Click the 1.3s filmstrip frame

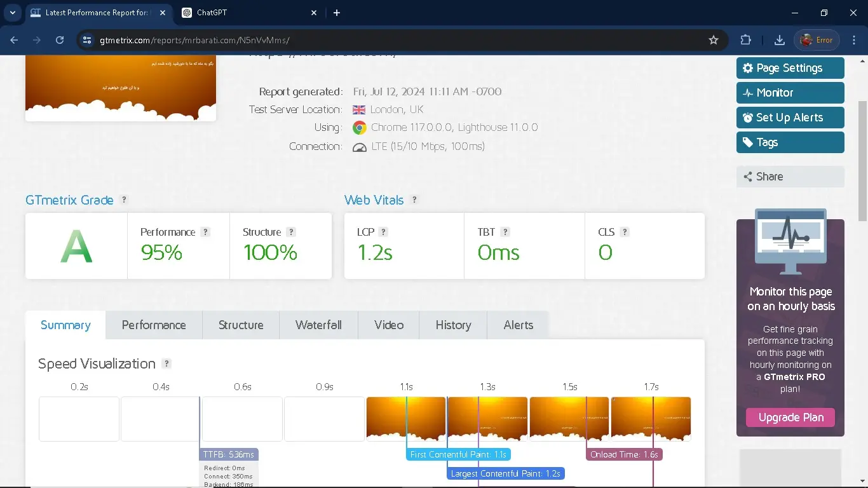click(488, 419)
